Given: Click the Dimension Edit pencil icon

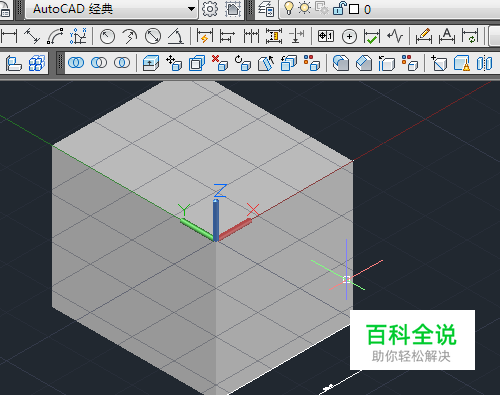Looking at the screenshot, I should click(x=424, y=36).
